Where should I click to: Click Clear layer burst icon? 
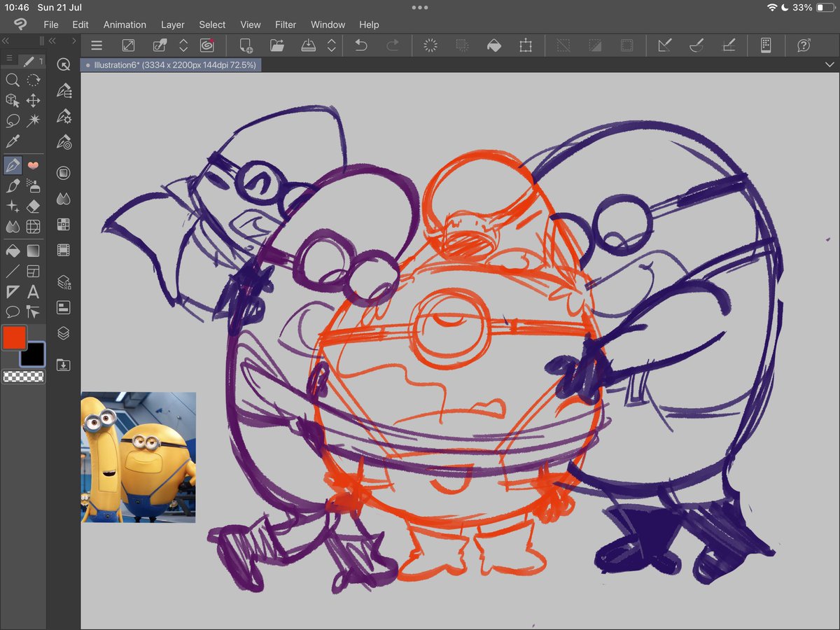pyautogui.click(x=430, y=45)
